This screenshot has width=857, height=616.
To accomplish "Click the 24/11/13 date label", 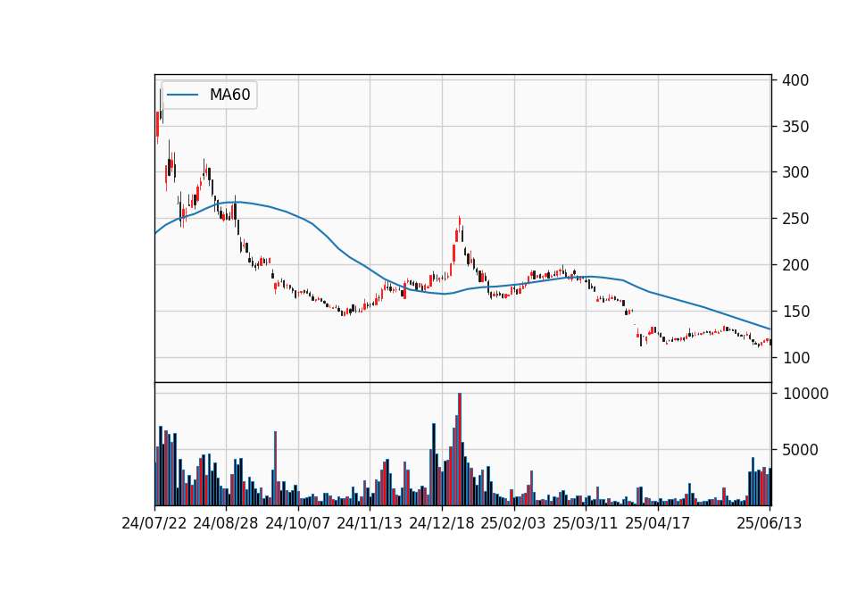I will tap(370, 523).
